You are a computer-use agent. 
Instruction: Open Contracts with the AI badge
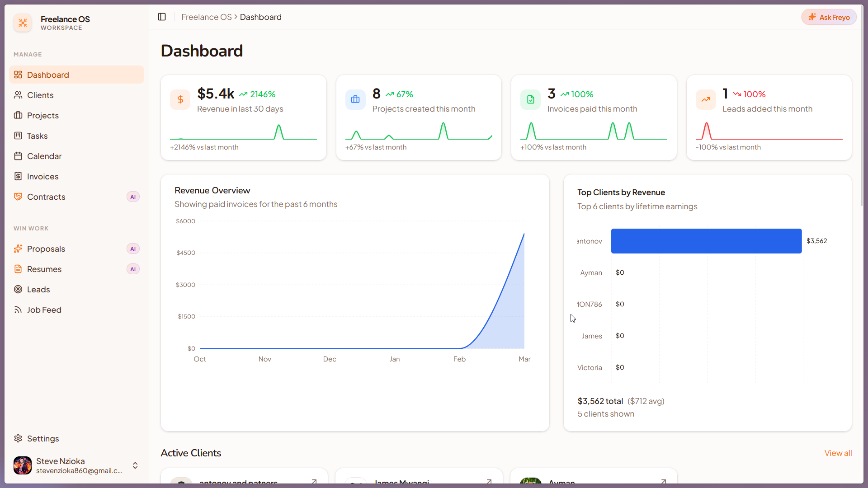[x=46, y=197]
